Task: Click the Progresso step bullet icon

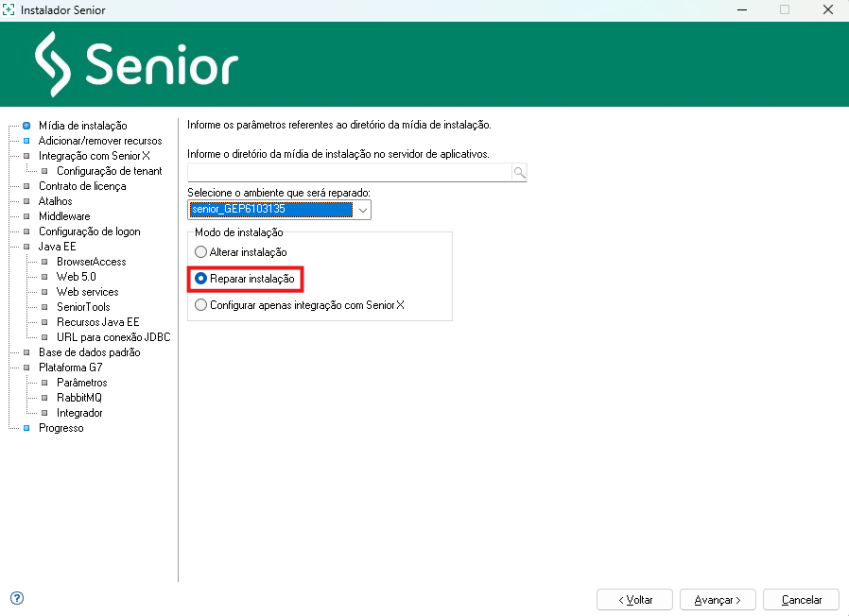Action: click(x=26, y=428)
